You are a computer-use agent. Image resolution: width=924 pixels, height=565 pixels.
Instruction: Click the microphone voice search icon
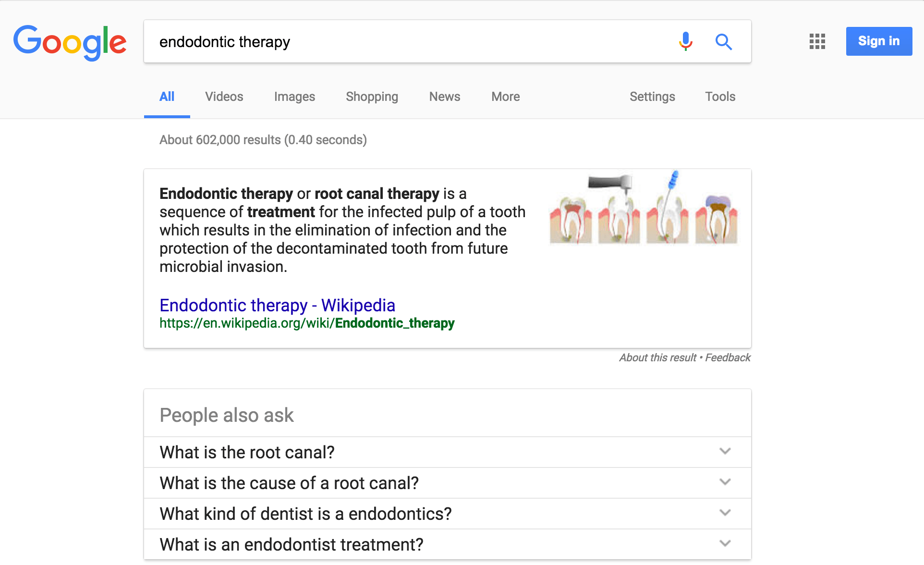pyautogui.click(x=685, y=42)
